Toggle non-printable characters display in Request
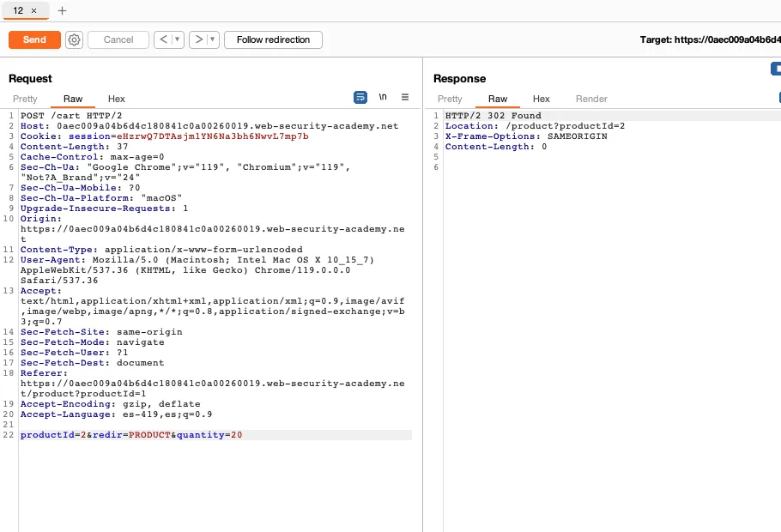 tap(383, 98)
